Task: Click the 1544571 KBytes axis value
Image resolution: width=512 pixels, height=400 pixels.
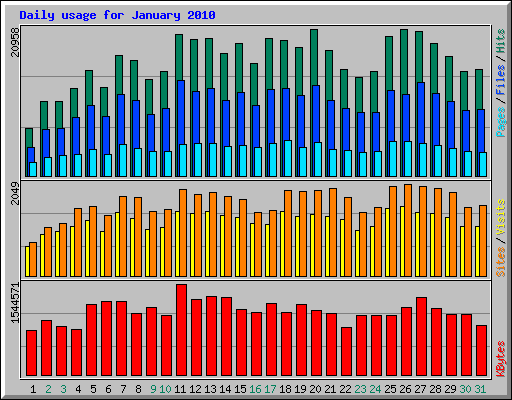Action: (x=15, y=303)
